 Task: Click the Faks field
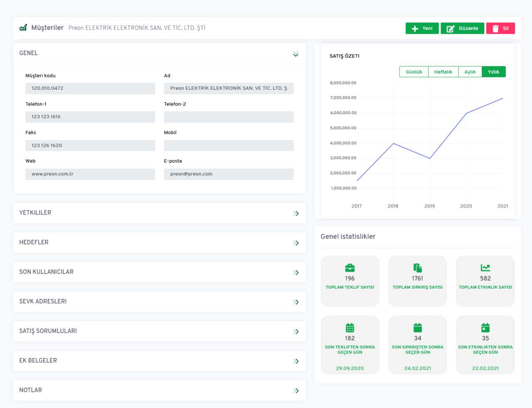pyautogui.click(x=90, y=146)
